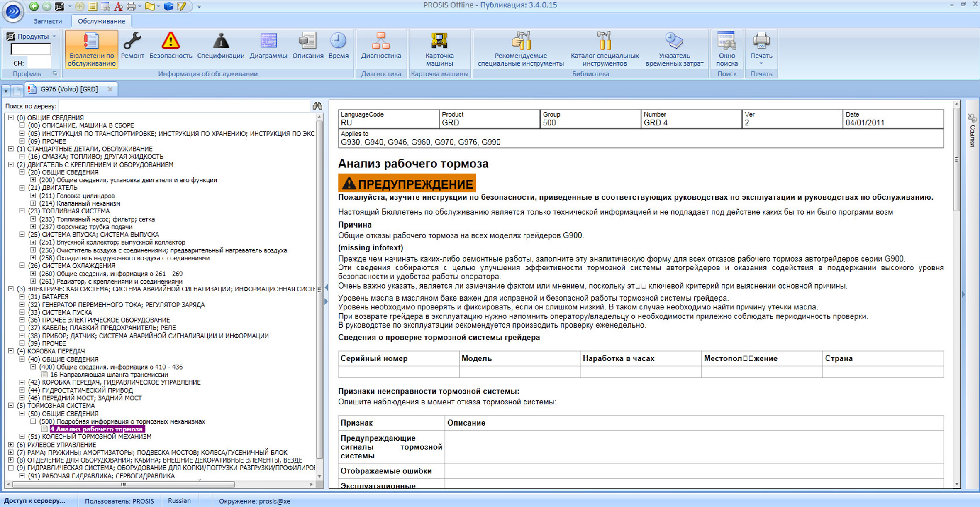The image size is (980, 507).
Task: Switch to the Запчасти ribbon tab
Action: [x=48, y=21]
